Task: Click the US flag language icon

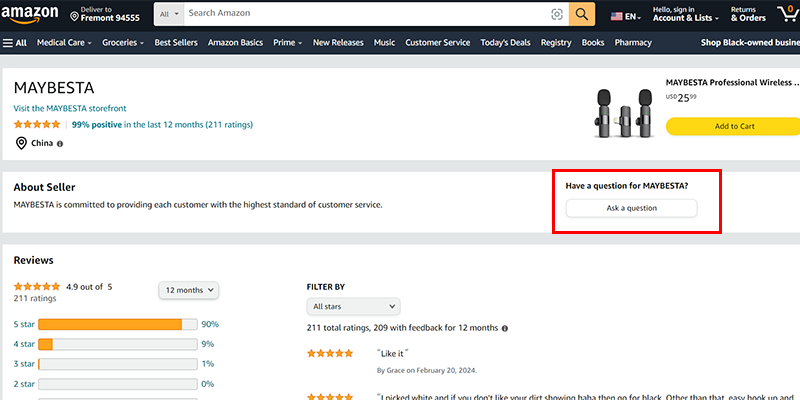Action: (616, 16)
